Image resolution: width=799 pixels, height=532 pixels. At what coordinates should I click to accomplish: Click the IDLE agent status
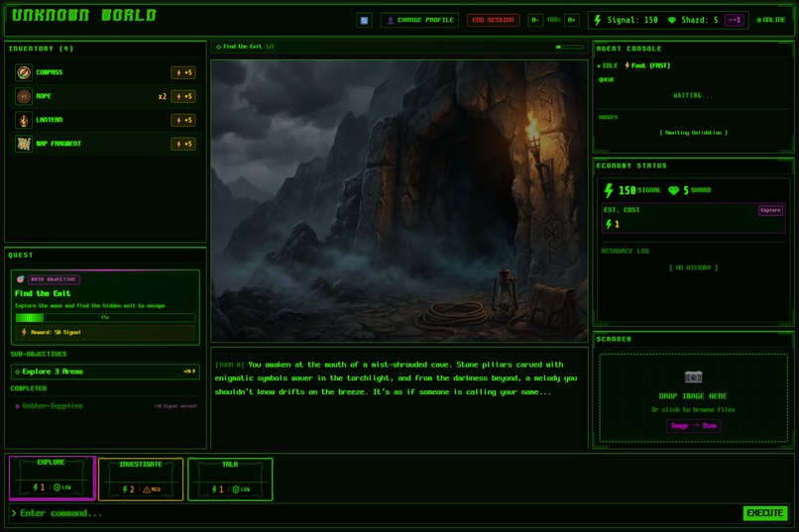pyautogui.click(x=607, y=65)
